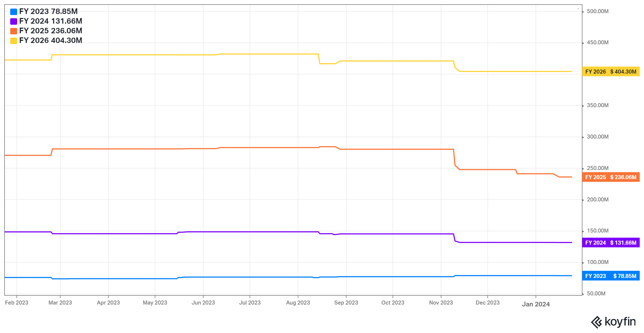Open the koyfin wordmark link
This screenshot has height=333, width=644.
[620, 322]
